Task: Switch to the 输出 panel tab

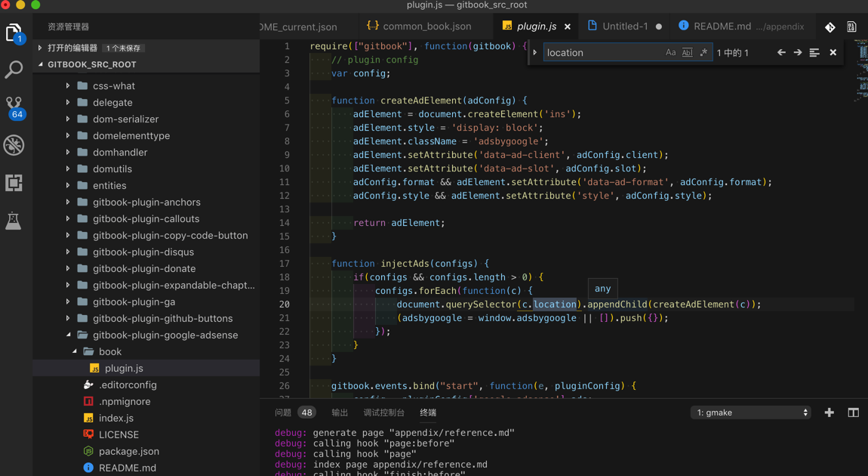Action: pyautogui.click(x=340, y=413)
